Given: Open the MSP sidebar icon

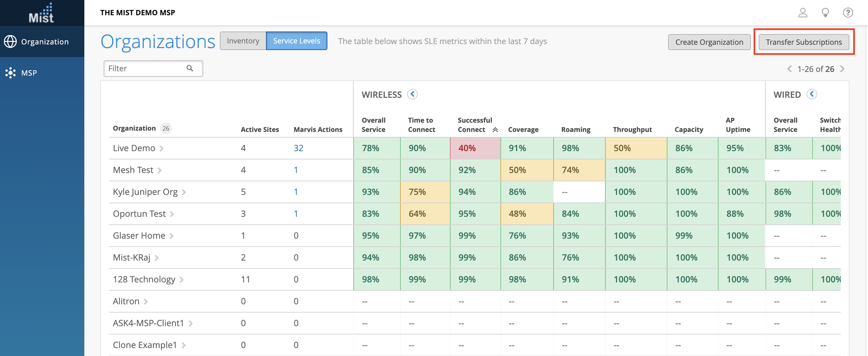Looking at the screenshot, I should click(10, 73).
